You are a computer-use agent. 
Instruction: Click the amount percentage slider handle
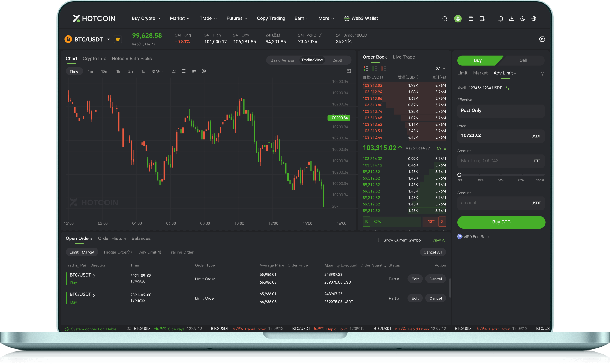pos(459,175)
